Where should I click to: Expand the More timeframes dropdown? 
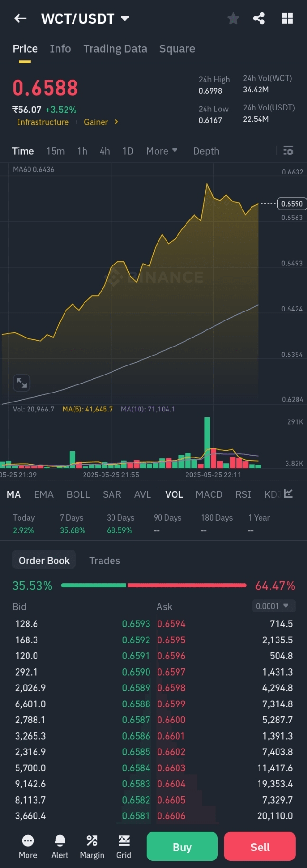point(161,151)
